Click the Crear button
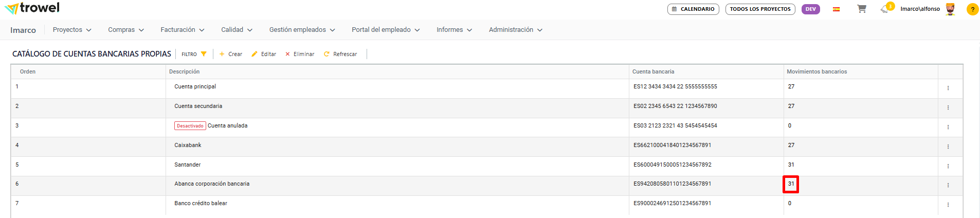 (x=231, y=54)
